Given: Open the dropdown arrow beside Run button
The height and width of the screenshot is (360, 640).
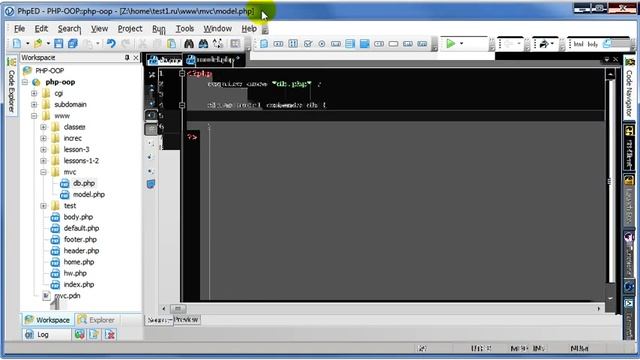Looking at the screenshot, I should pos(462,44).
